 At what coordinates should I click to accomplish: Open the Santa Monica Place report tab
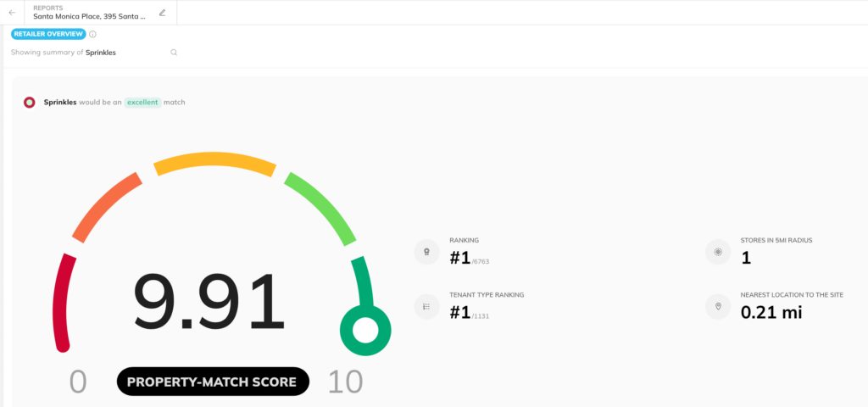101,13
